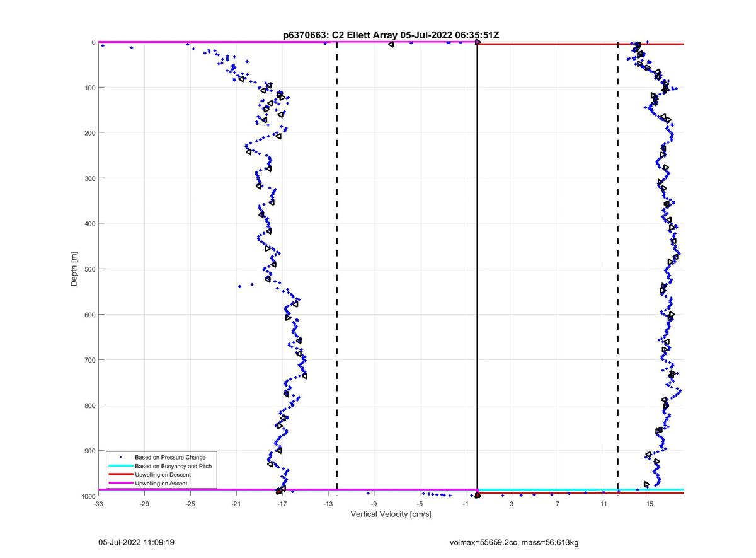Click the cyan line sample in the legend
756x558 pixels.
pos(120,466)
